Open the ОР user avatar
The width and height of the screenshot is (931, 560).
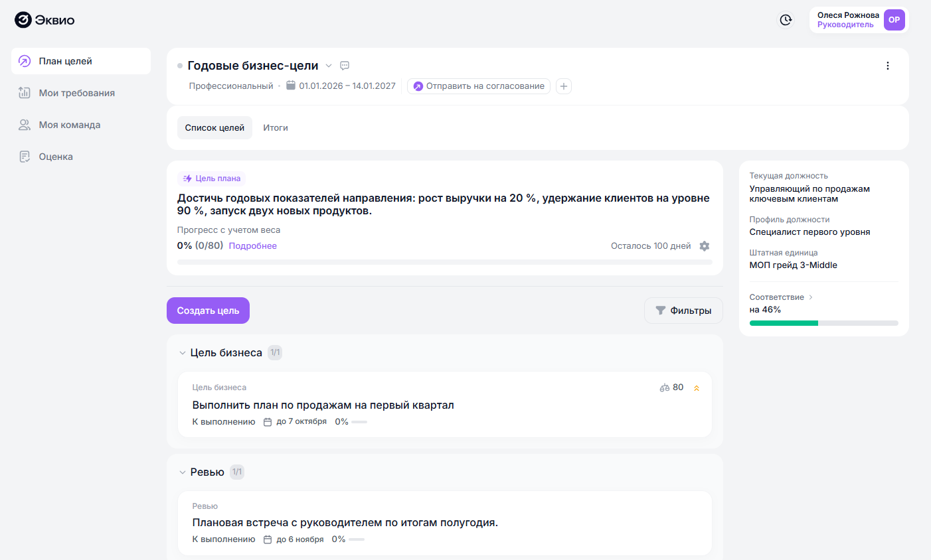894,20
